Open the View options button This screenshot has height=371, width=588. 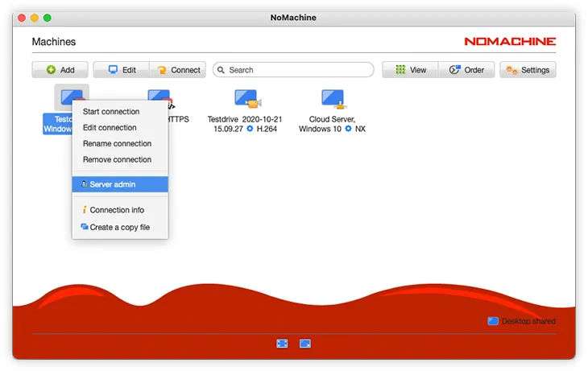pos(410,70)
